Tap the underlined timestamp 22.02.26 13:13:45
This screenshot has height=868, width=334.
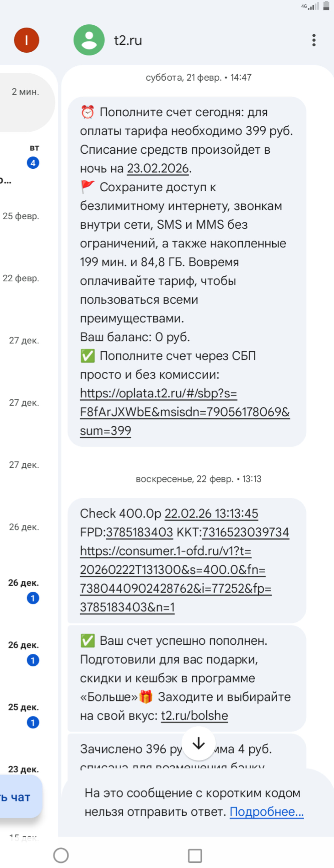tap(211, 513)
